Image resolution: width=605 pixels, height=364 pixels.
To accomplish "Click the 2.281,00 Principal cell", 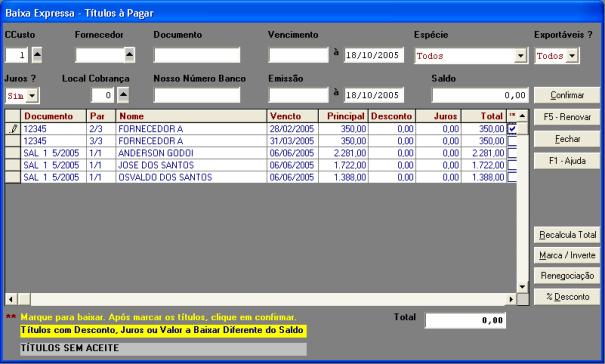I will pos(343,153).
